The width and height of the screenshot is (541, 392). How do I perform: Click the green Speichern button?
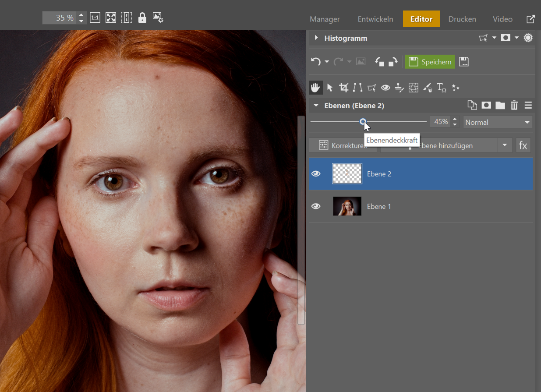[430, 62]
